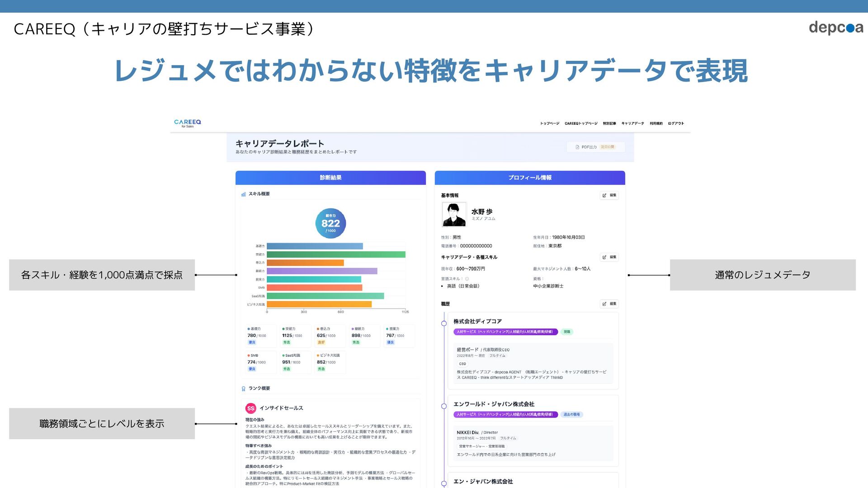
Task: Click the 総合力 822 score circle
Action: click(x=330, y=223)
